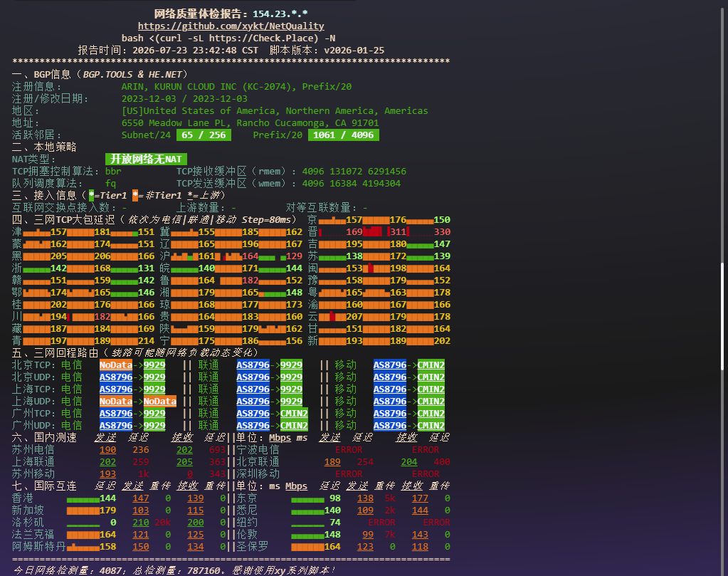Click registration info 'ARIN, KURUN CLOUD INC (KC-2074)'
Image resolution: width=728 pixels, height=576 pixels.
pos(209,86)
